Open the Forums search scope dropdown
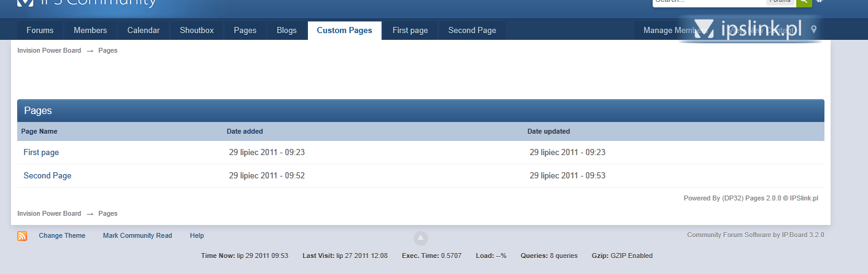868x274 pixels. pos(780,2)
